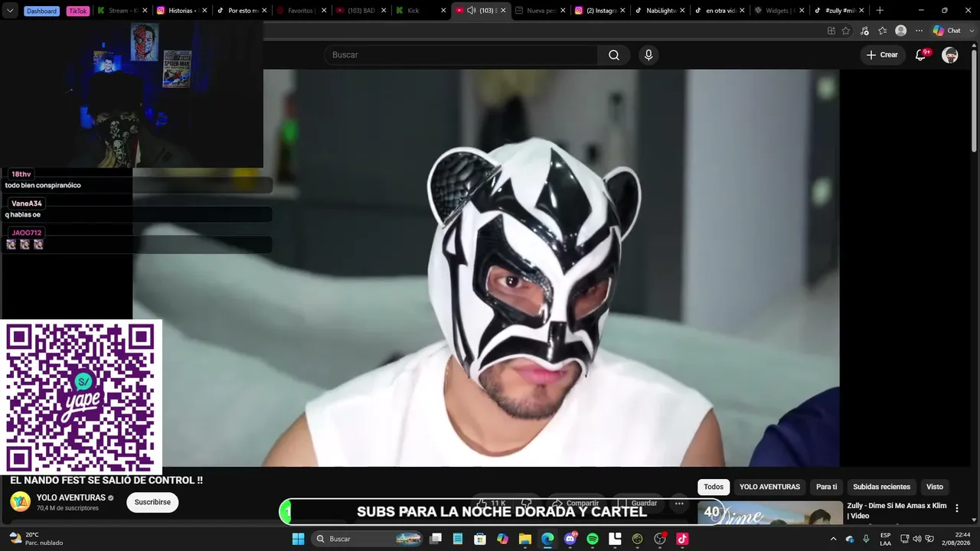Click the '70,4 M de suscriptores' count
This screenshot has width=980, height=551.
67,508
